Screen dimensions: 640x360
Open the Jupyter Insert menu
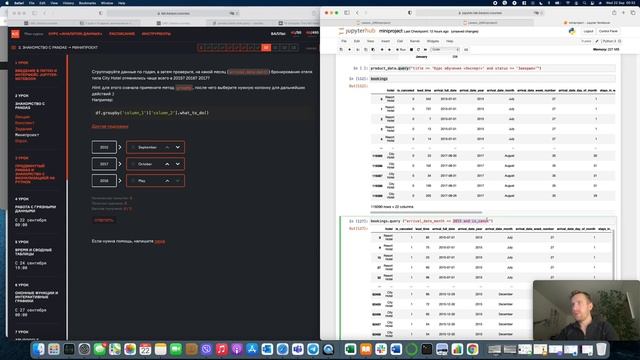pos(385,41)
